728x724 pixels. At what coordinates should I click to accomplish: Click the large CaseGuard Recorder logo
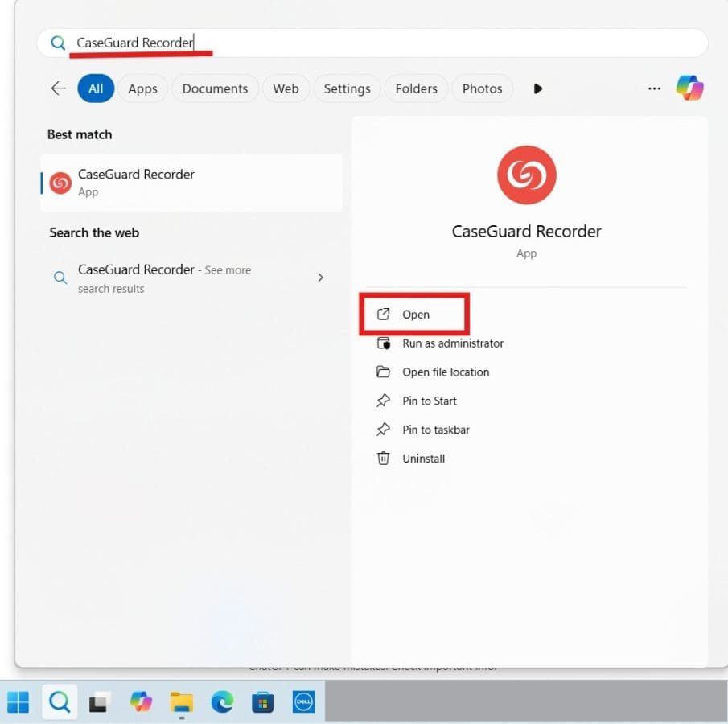coord(526,175)
